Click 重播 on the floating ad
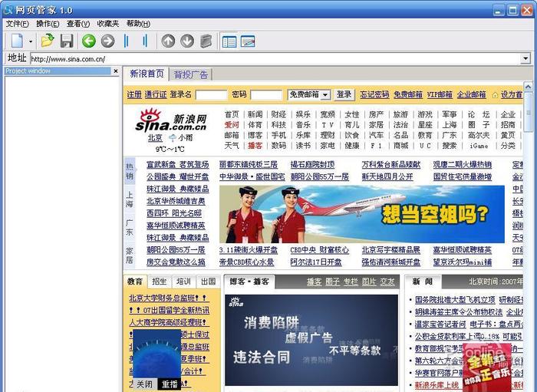 pos(170,384)
